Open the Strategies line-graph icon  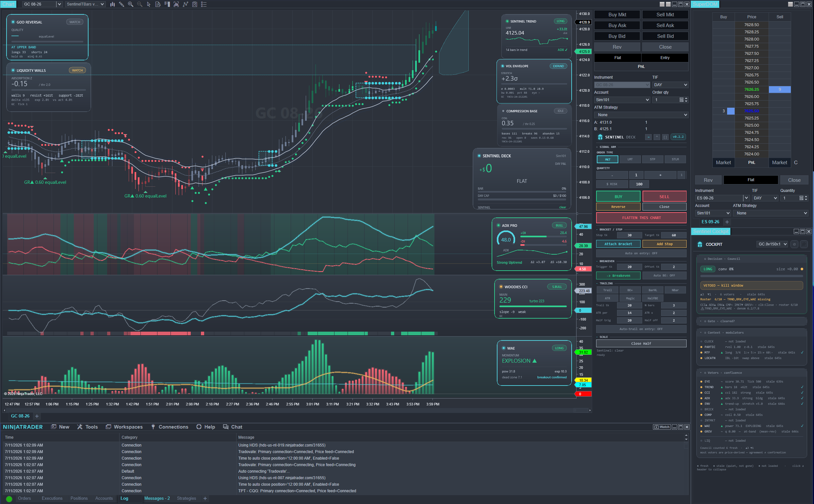coord(186,4)
